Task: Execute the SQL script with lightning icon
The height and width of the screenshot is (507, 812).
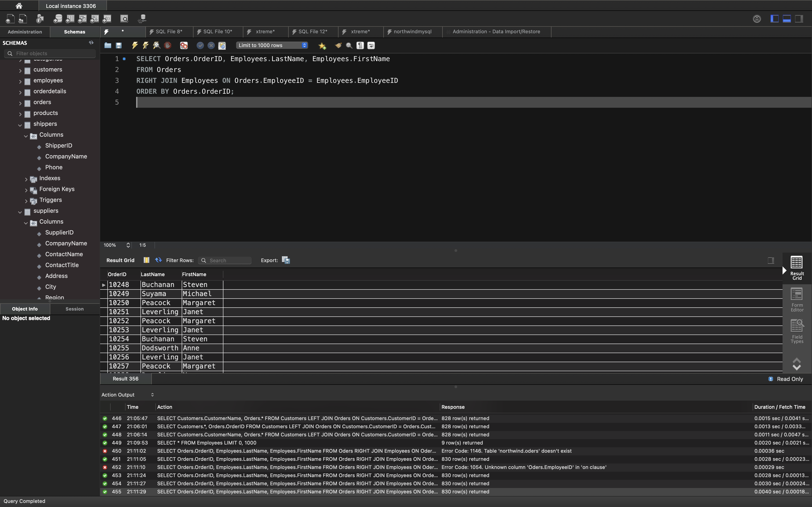Action: [135, 45]
